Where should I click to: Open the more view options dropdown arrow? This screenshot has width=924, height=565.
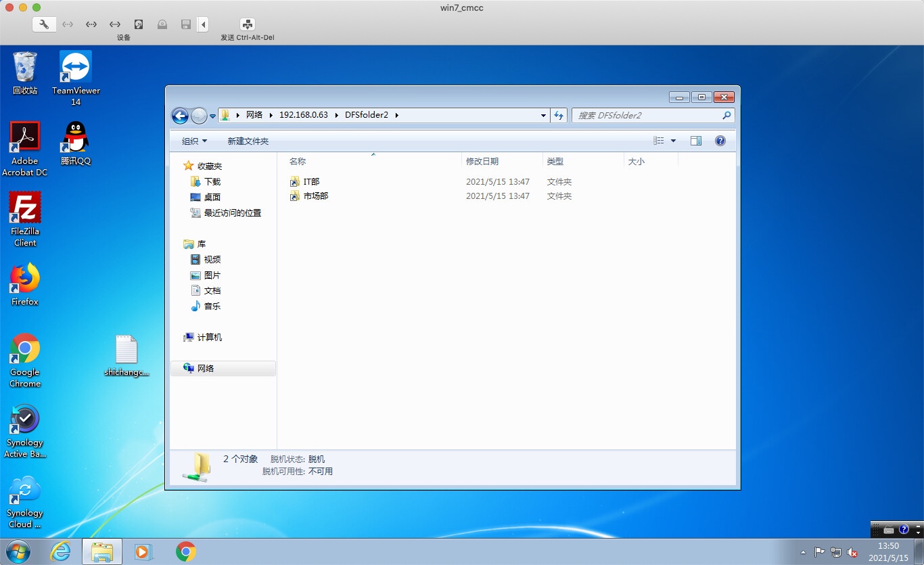(673, 141)
